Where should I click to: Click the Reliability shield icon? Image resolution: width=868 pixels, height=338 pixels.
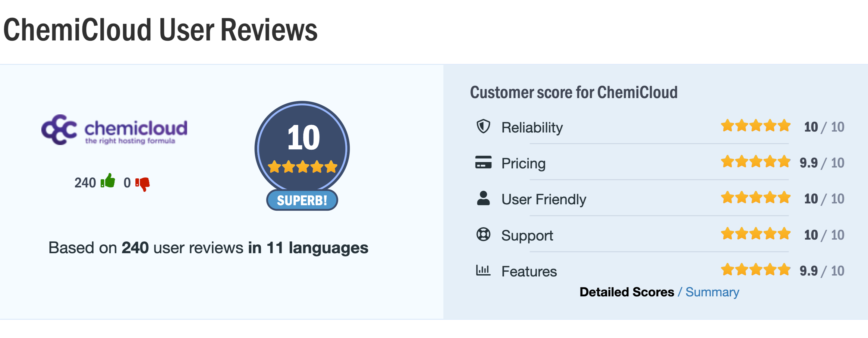[x=483, y=126]
